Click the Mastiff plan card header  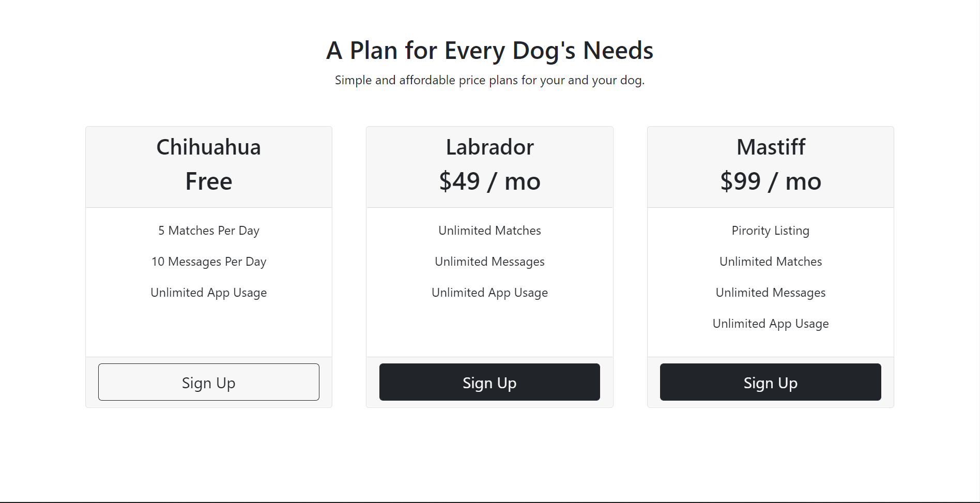(x=770, y=165)
